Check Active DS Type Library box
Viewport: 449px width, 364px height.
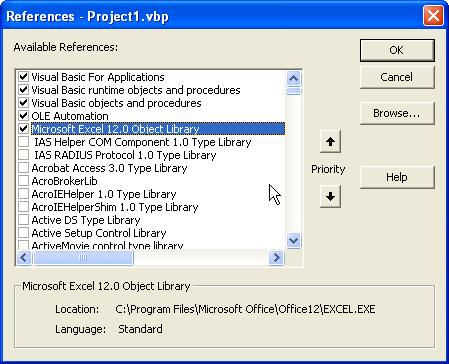click(x=23, y=220)
